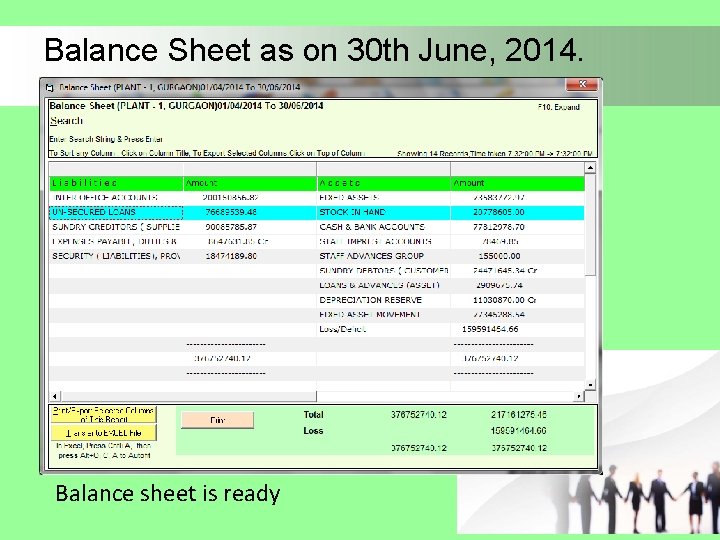Click amount 11030870.00 Cr

[505, 300]
